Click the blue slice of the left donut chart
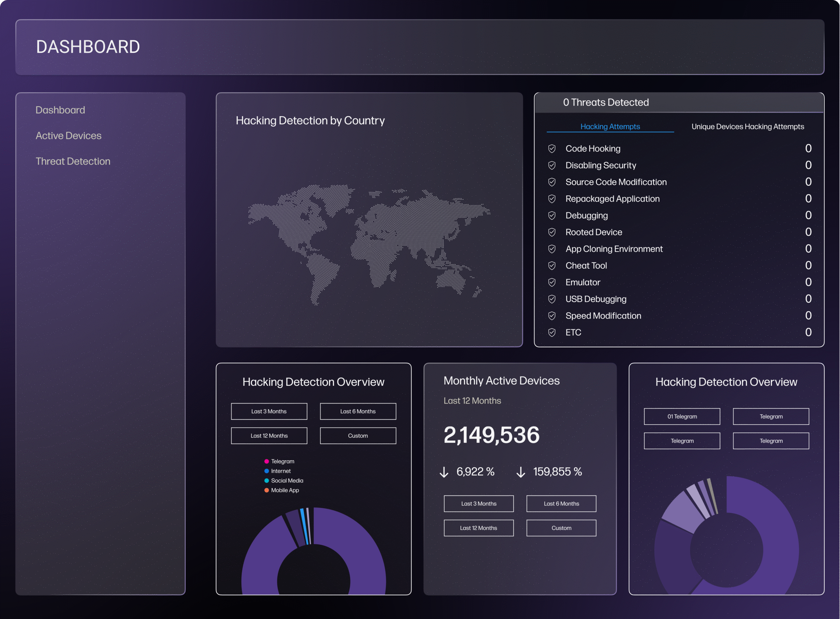This screenshot has width=840, height=619. coord(304,526)
